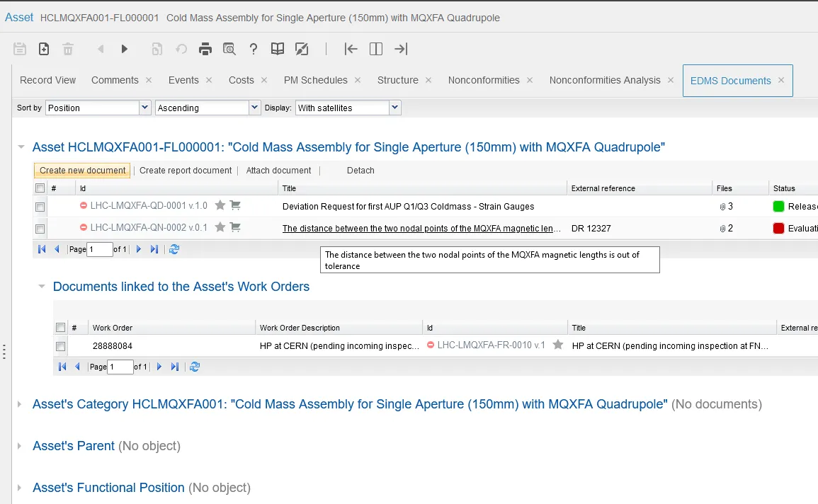Select all asset documents header checkbox

(40, 188)
